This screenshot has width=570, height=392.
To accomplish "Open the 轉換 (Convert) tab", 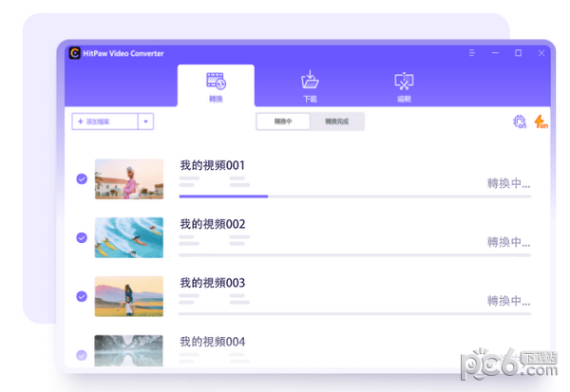I will tap(216, 86).
